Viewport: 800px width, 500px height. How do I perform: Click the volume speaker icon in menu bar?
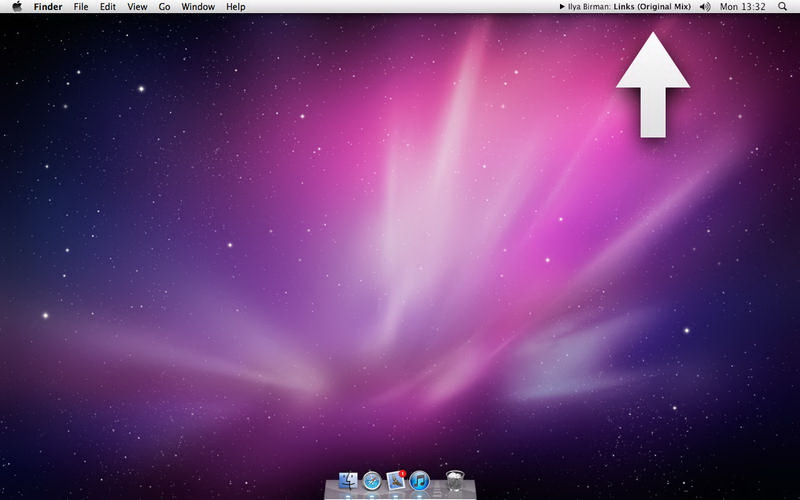pyautogui.click(x=704, y=7)
